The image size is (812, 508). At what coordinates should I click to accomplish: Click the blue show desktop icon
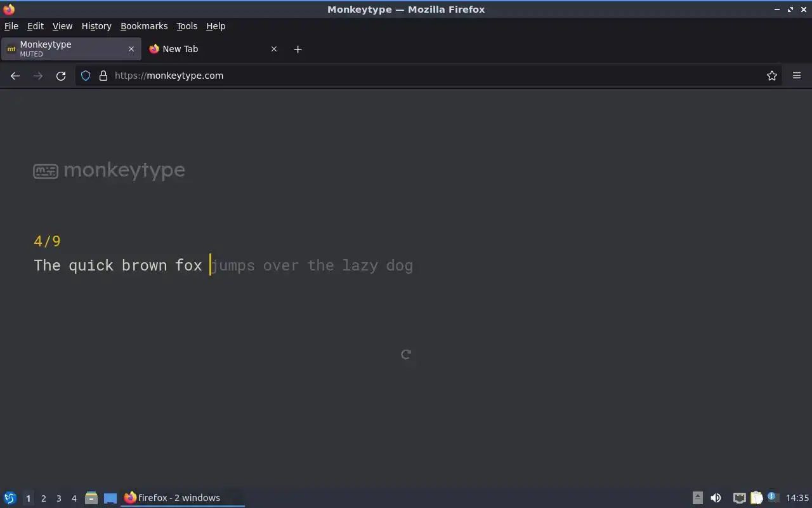(110, 498)
